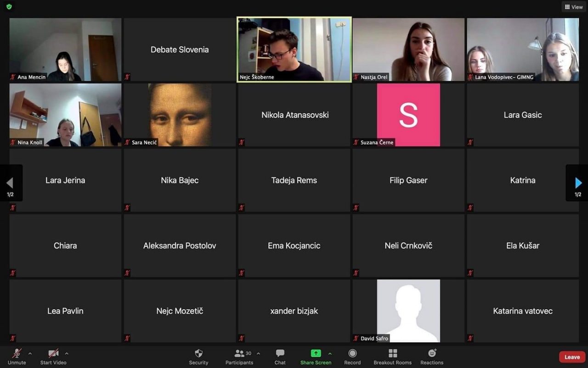Go to previous gallery page arrow
The image size is (588, 368).
[10, 183]
